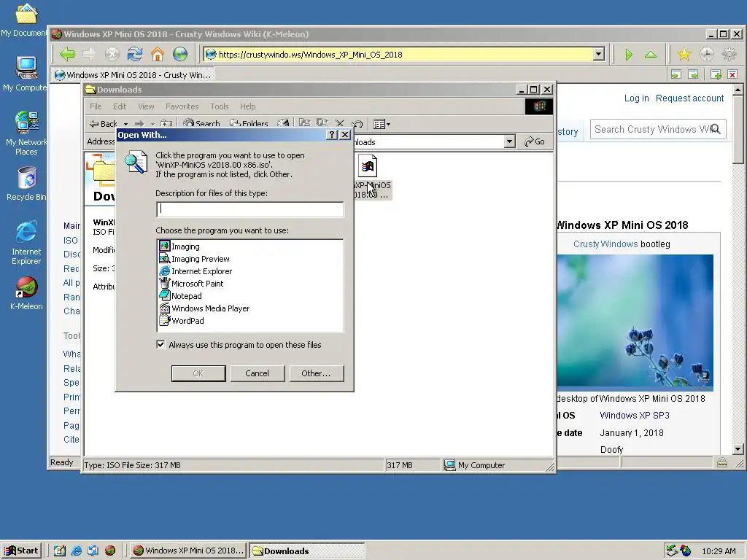Image resolution: width=747 pixels, height=560 pixels.
Task: Select Notepad in program list
Action: 181,296
